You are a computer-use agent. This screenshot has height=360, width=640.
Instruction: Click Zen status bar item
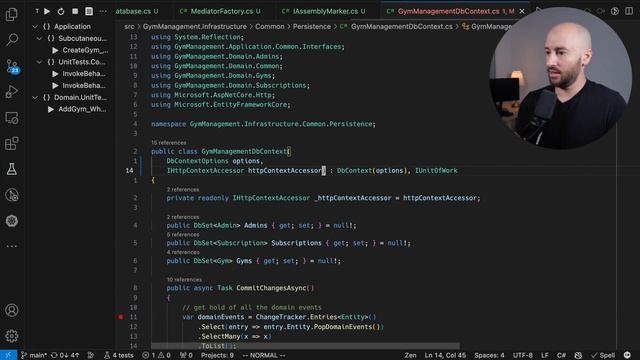pos(410,355)
